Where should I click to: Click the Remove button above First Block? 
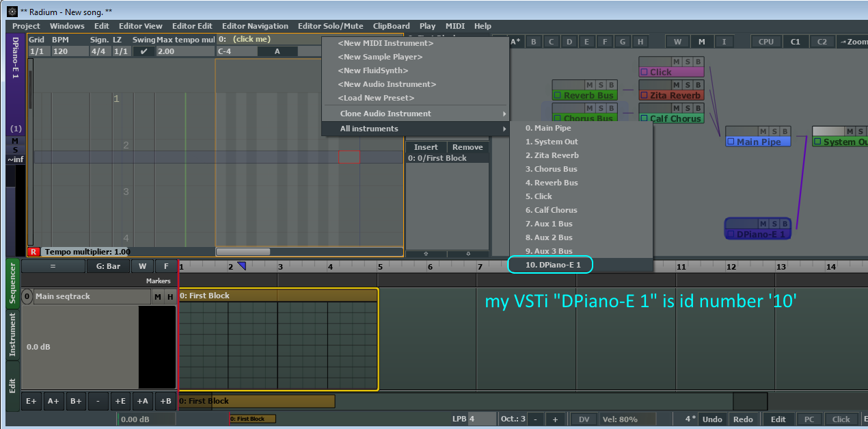[x=467, y=146]
